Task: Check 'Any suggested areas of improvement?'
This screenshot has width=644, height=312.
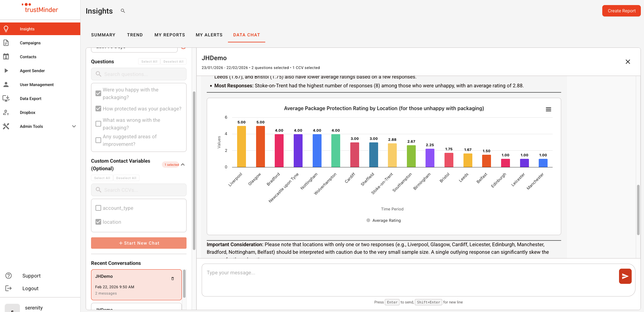Action: click(x=98, y=140)
